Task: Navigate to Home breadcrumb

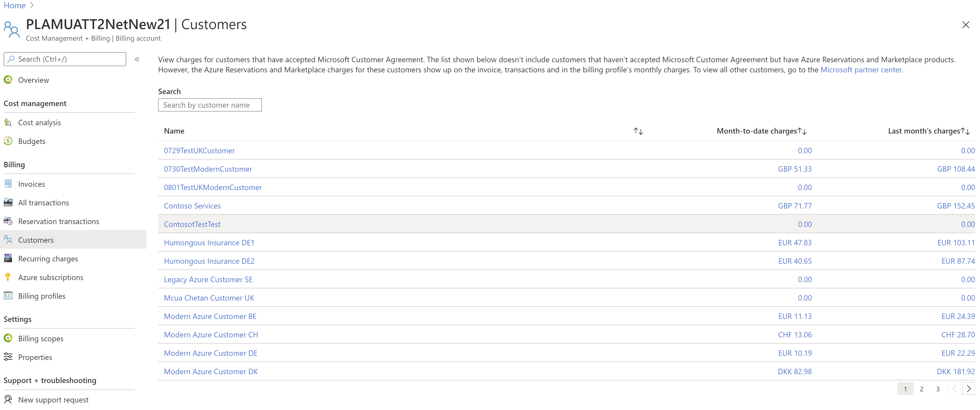Action: click(15, 5)
